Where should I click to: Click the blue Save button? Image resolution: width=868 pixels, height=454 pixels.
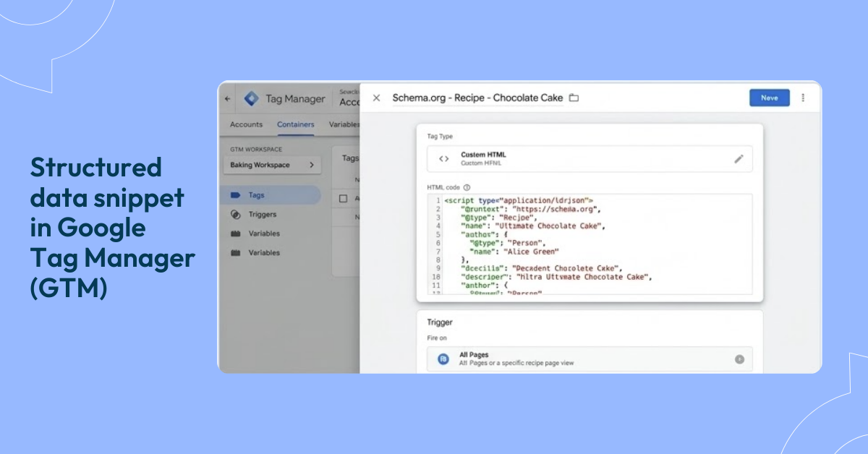click(x=770, y=98)
